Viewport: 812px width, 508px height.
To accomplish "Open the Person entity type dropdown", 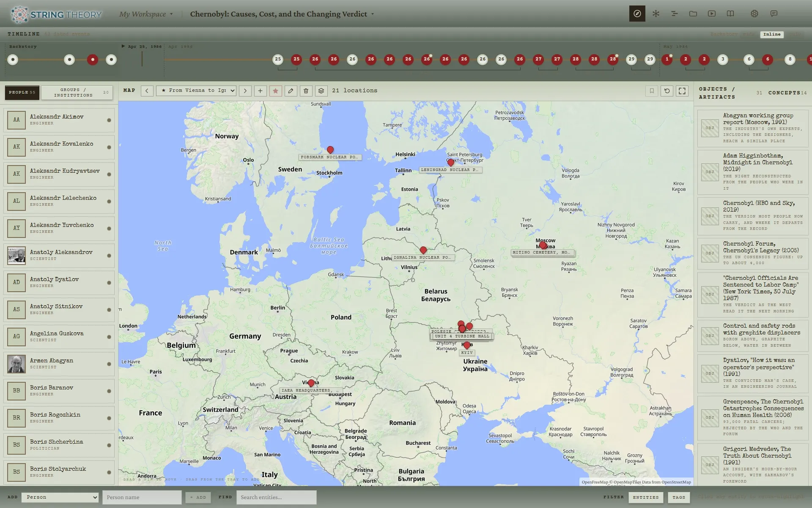I will click(60, 497).
